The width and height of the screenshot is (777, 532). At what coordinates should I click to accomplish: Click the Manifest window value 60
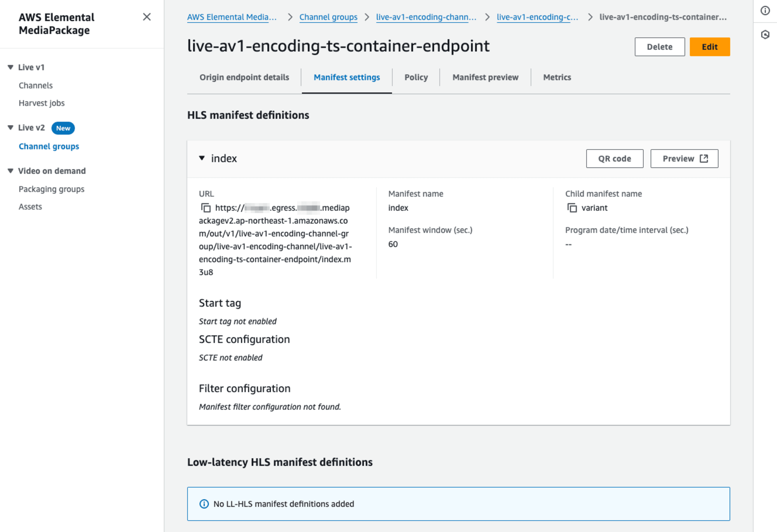pyautogui.click(x=393, y=244)
